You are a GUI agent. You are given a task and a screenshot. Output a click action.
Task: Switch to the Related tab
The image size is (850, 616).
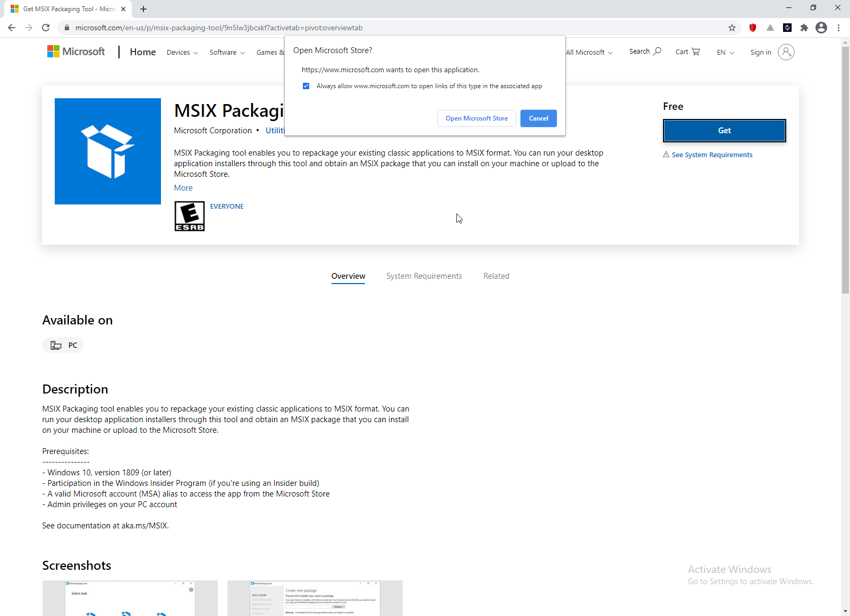496,276
